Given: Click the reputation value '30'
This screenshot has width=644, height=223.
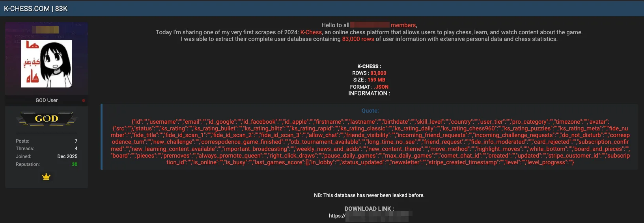Looking at the screenshot, I should click(x=75, y=164).
